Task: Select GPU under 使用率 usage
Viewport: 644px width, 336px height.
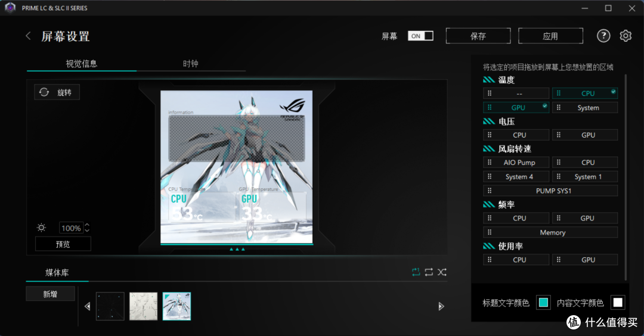Action: (585, 260)
